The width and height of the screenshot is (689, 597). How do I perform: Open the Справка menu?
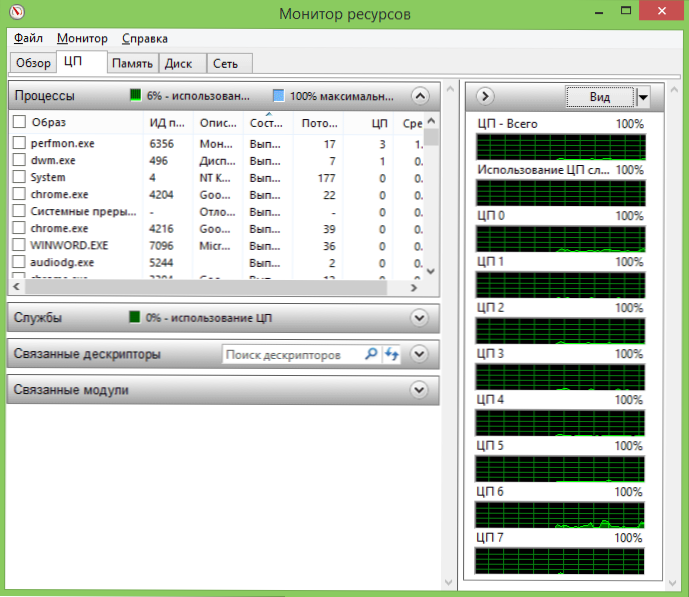click(x=145, y=38)
